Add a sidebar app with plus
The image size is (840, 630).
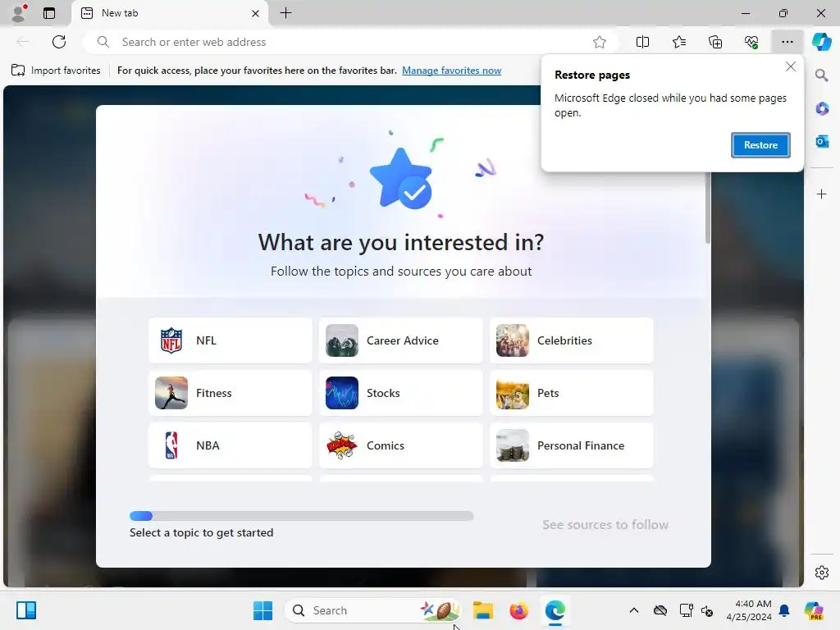click(x=822, y=194)
